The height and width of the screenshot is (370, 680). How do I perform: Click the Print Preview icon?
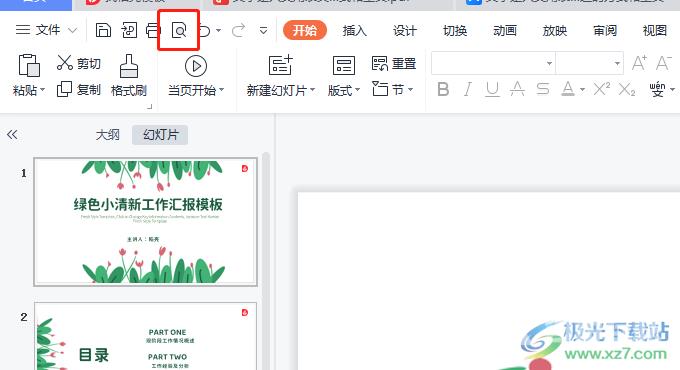179,30
